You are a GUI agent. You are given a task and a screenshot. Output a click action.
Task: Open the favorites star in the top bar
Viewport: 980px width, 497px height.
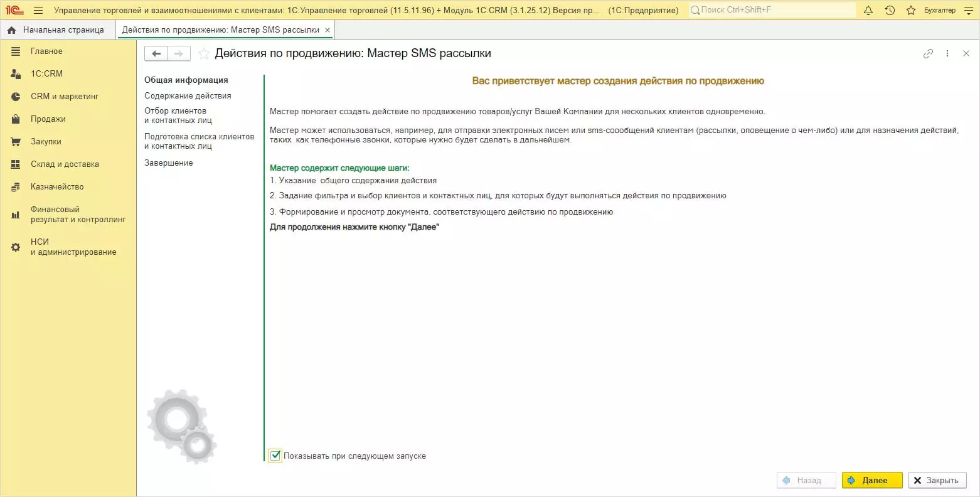[x=911, y=10]
